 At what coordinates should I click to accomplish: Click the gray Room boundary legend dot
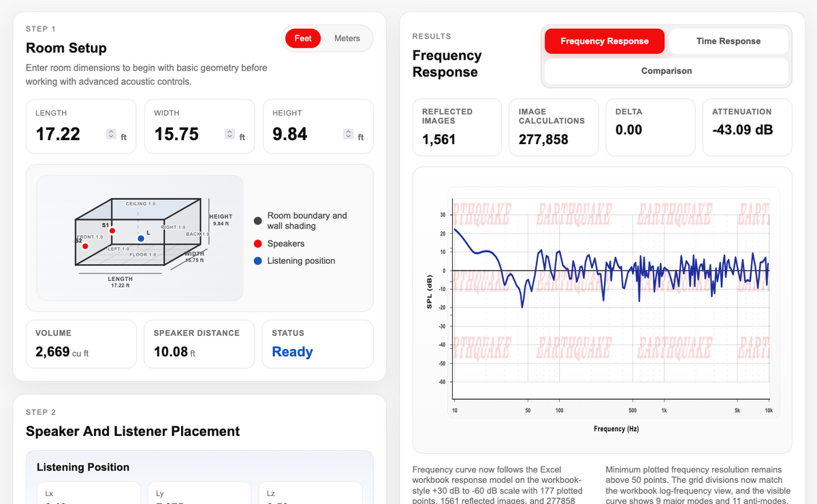[257, 221]
